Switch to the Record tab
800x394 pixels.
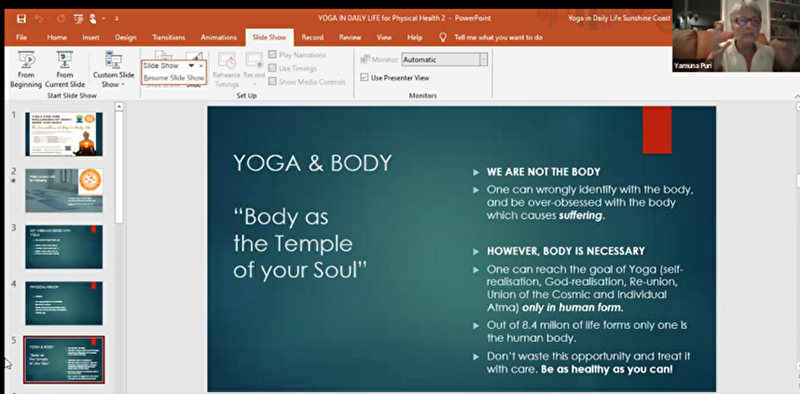pos(312,37)
